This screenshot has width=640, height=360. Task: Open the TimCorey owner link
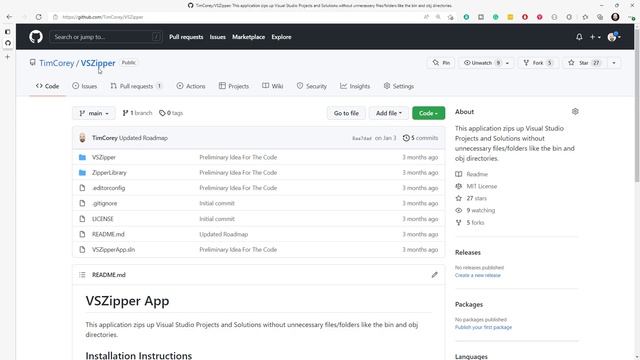57,63
